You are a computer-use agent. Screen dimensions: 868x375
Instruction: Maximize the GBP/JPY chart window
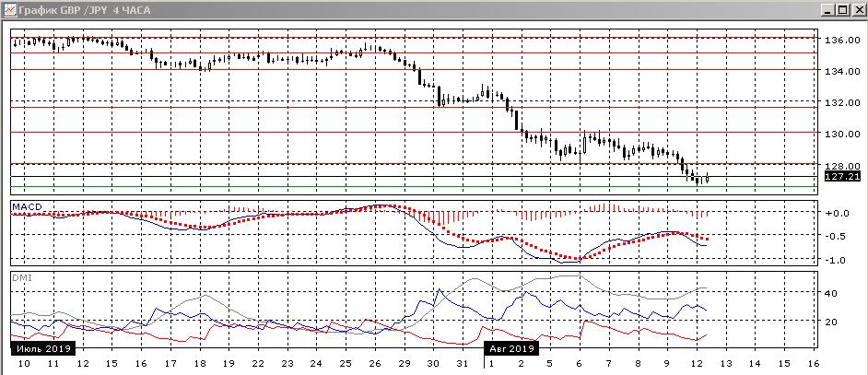(840, 10)
